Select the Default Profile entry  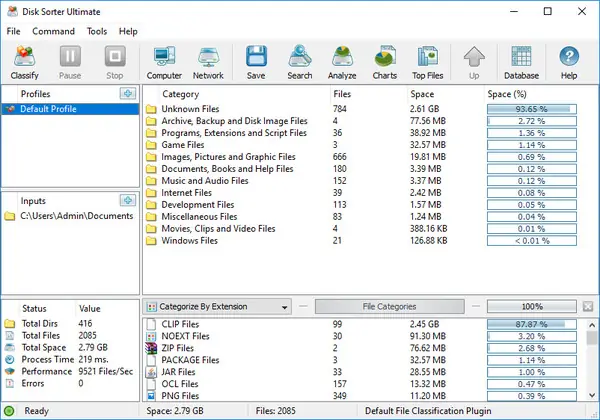[x=70, y=109]
